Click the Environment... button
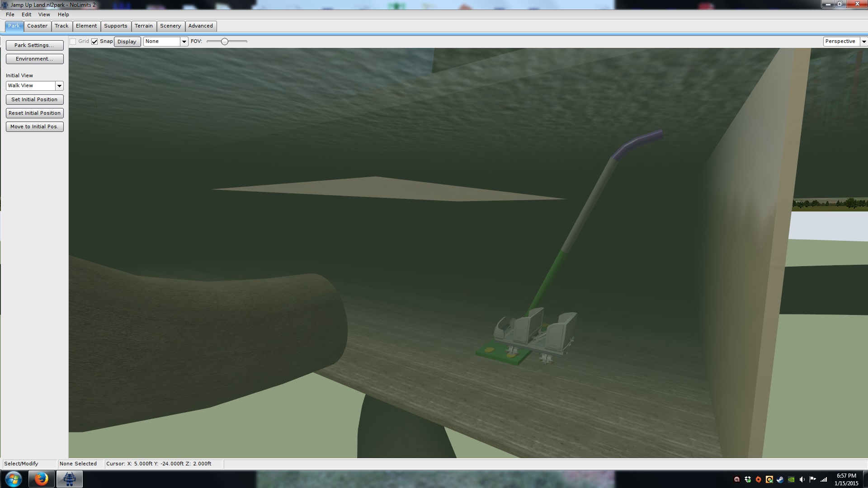Image resolution: width=868 pixels, height=488 pixels. 34,59
